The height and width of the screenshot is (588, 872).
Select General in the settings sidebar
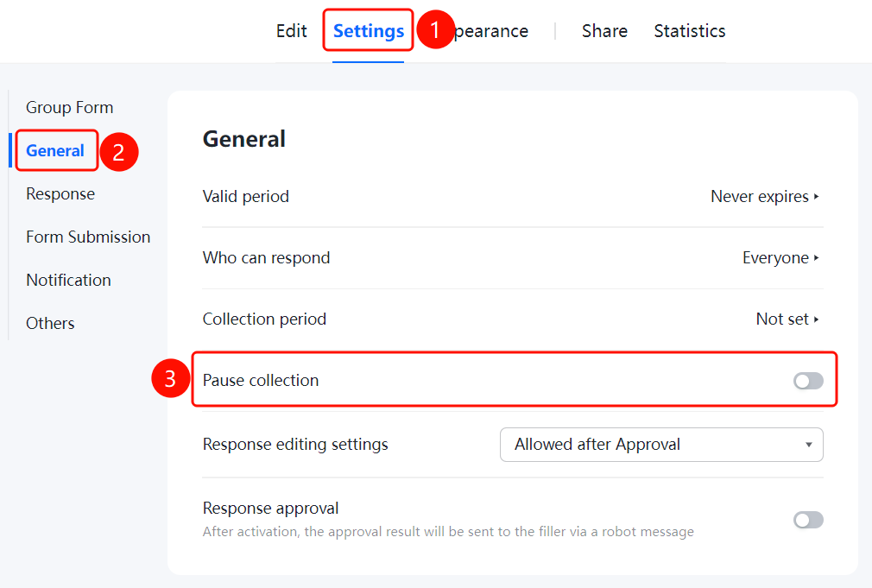point(55,150)
